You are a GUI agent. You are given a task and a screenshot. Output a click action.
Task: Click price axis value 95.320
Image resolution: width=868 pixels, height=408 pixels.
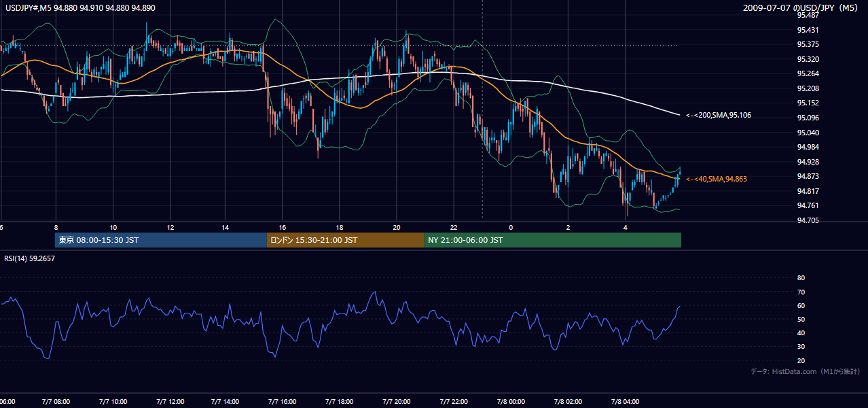(x=809, y=59)
